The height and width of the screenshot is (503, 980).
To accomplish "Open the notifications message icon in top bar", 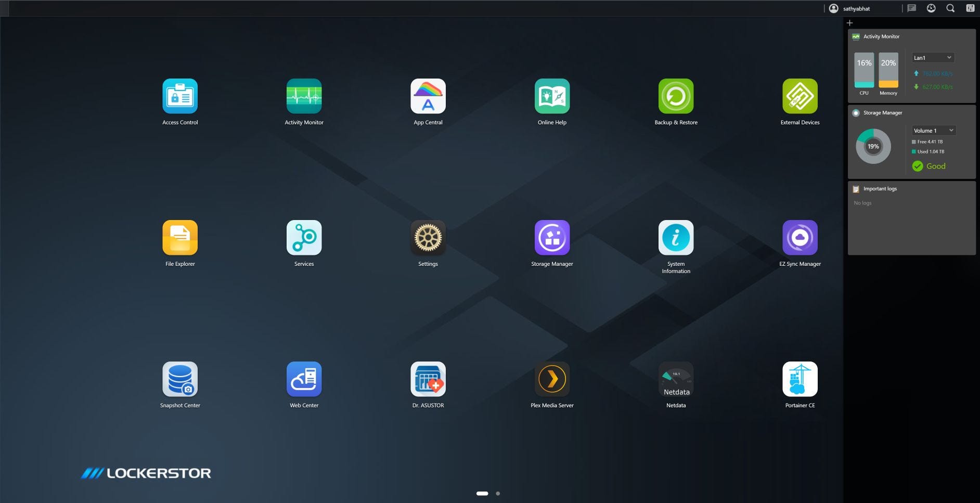I will 911,8.
